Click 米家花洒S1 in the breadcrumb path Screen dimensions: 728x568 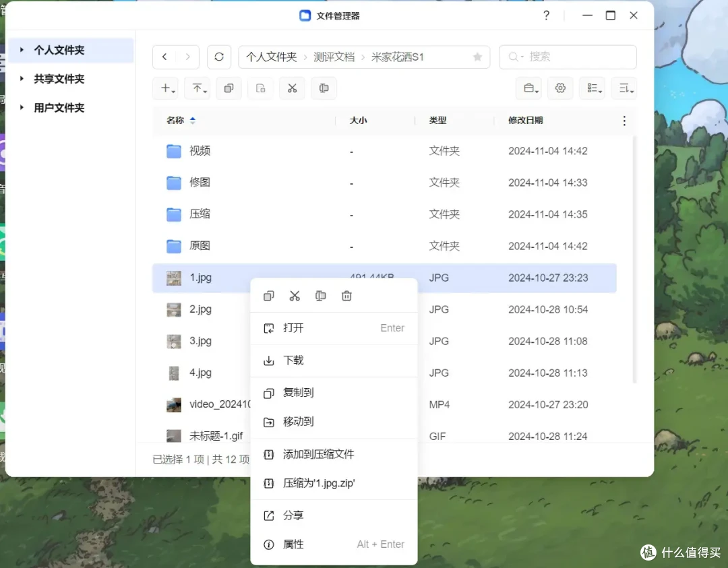pos(398,57)
